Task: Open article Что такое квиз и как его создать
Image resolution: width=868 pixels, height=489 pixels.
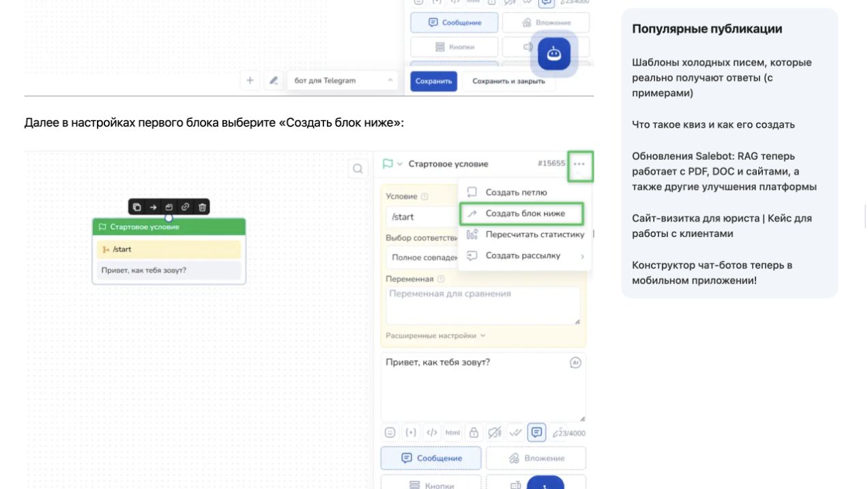Action: point(713,124)
